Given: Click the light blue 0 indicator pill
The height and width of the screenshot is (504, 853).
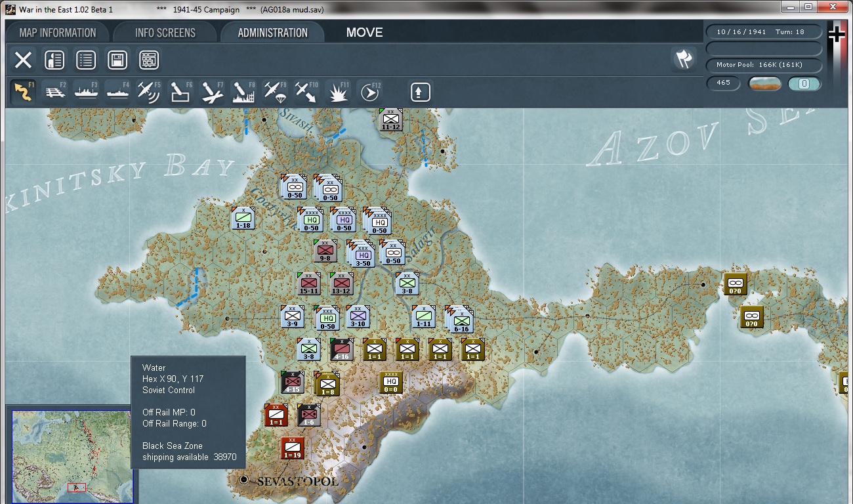Looking at the screenshot, I should pos(804,83).
